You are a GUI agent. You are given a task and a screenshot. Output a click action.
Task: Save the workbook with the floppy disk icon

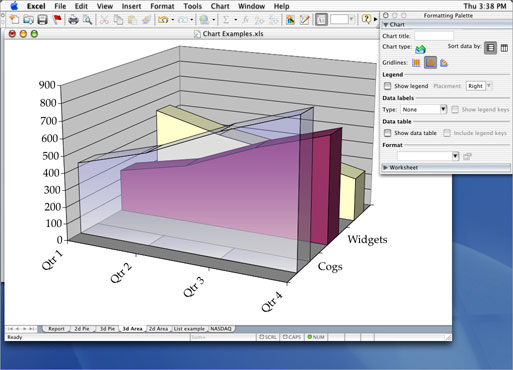pos(42,20)
